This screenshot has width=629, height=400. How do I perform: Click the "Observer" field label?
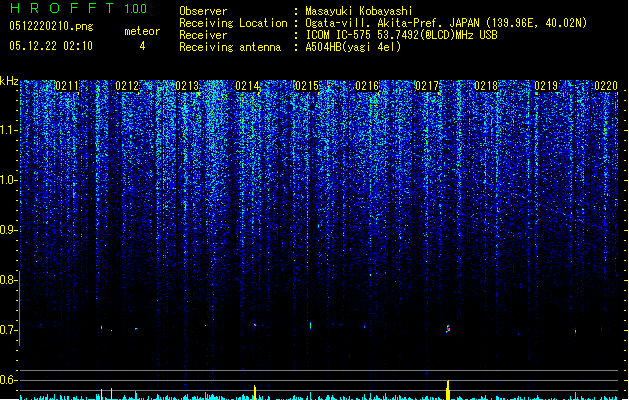[x=203, y=11]
